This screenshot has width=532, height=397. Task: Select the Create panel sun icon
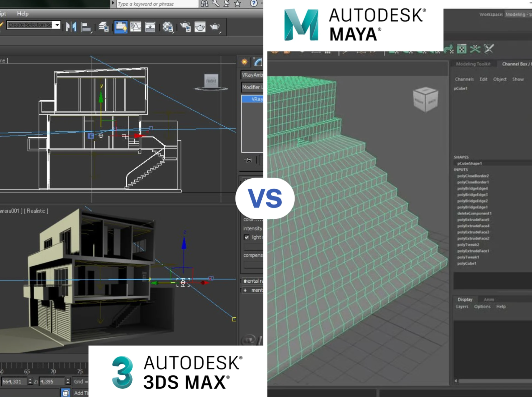[244, 62]
